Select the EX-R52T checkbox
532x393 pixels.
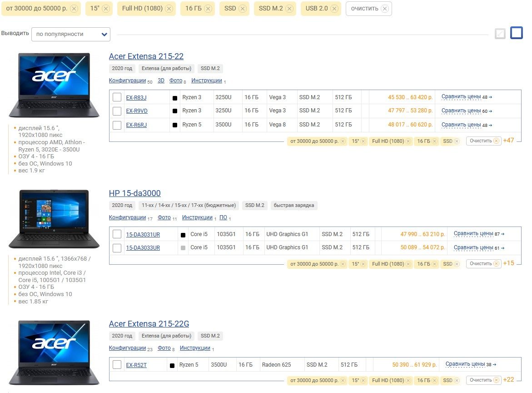(x=117, y=365)
